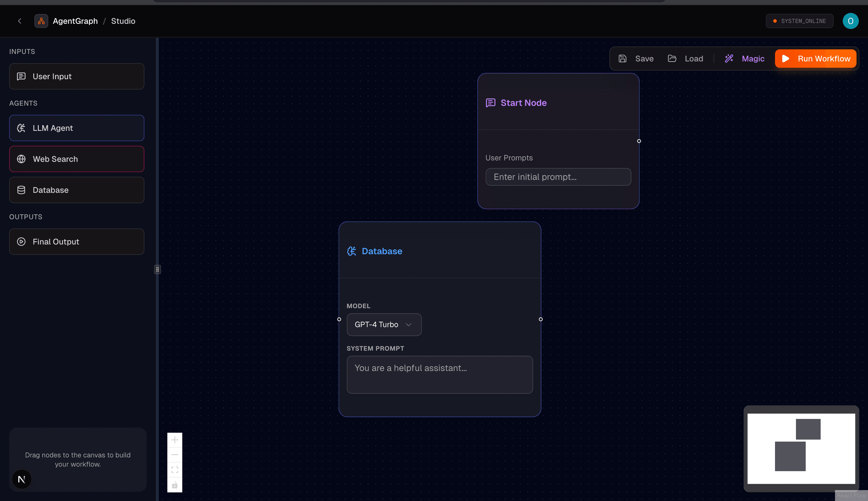Select the AgentGraph breadcrumb item
868x501 pixels.
point(75,21)
